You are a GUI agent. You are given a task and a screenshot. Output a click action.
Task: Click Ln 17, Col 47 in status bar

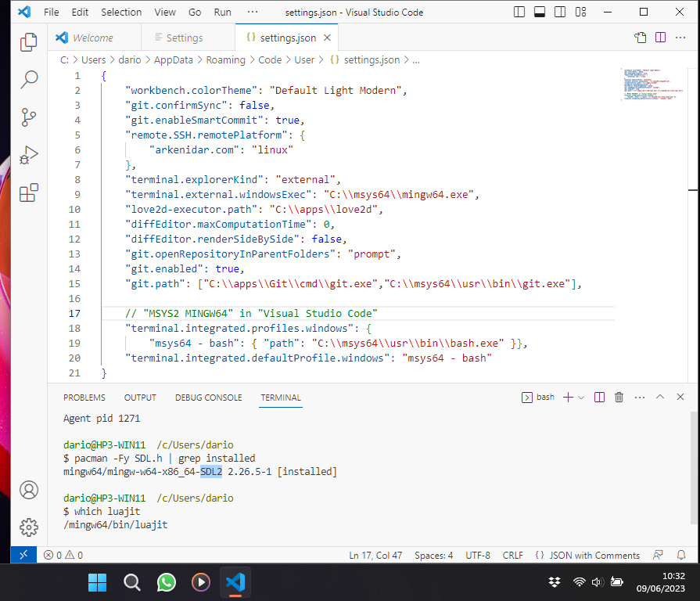coord(375,555)
